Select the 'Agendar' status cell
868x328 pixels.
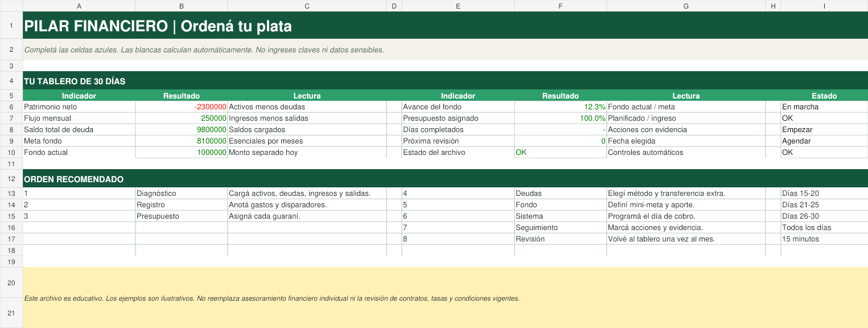[x=824, y=141]
